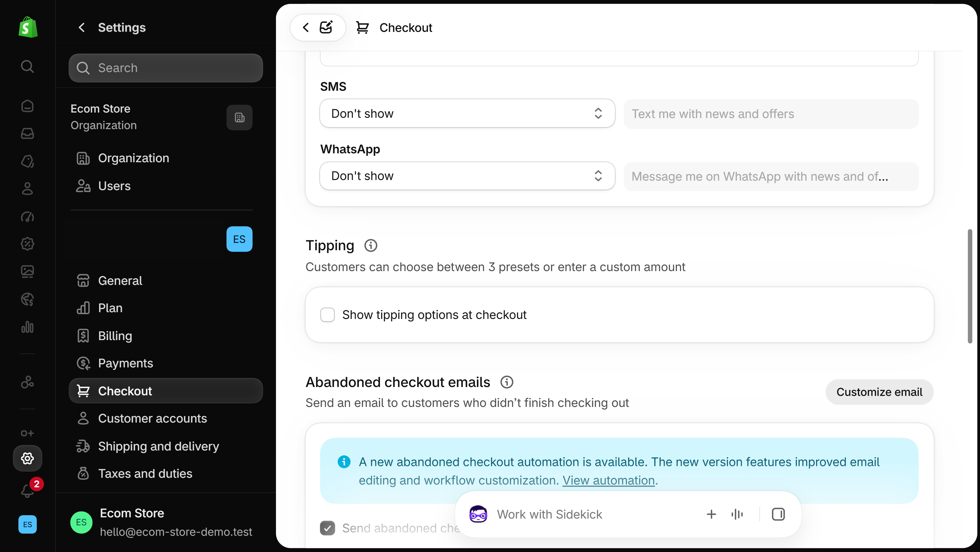Toggle the Send abandoned checkout checkbox
Screen dimensions: 980x552
pos(327,528)
